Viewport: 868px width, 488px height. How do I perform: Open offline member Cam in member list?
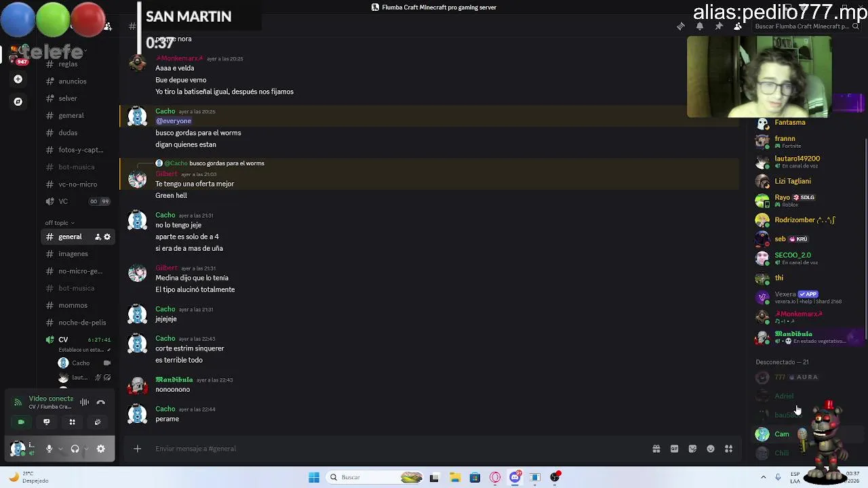click(781, 434)
